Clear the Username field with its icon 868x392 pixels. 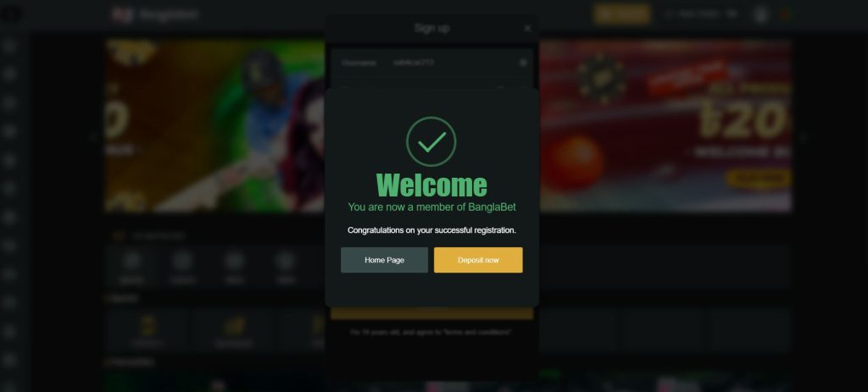coord(523,63)
